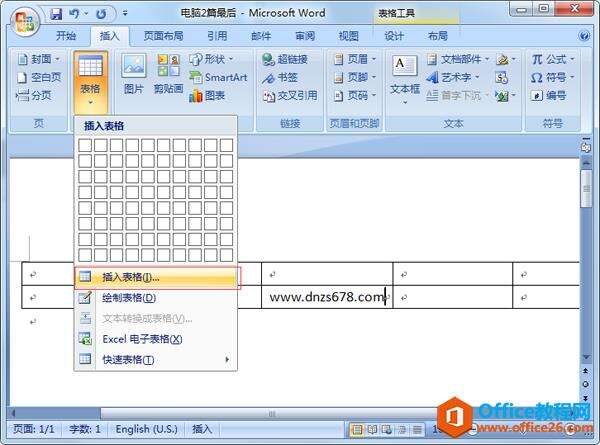This screenshot has height=445, width=600.
Task: Switch to the 开始 ribbon tab
Action: tap(66, 36)
